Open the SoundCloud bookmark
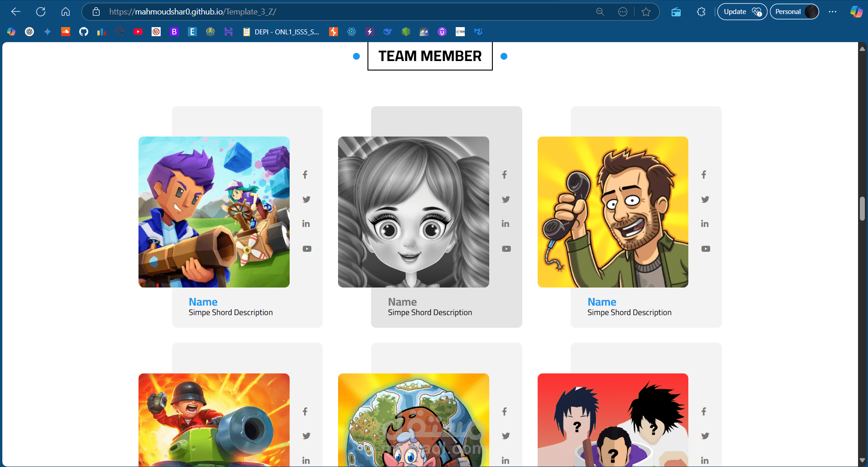The width and height of the screenshot is (868, 467). click(66, 32)
